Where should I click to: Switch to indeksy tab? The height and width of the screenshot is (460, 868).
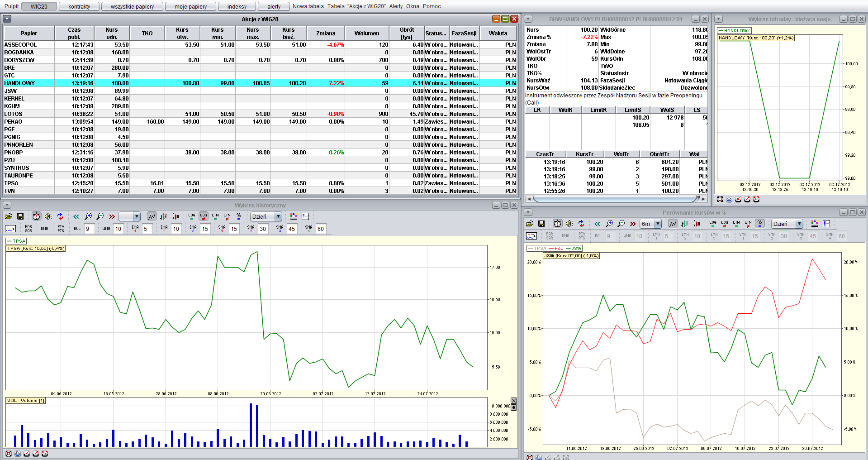point(237,6)
